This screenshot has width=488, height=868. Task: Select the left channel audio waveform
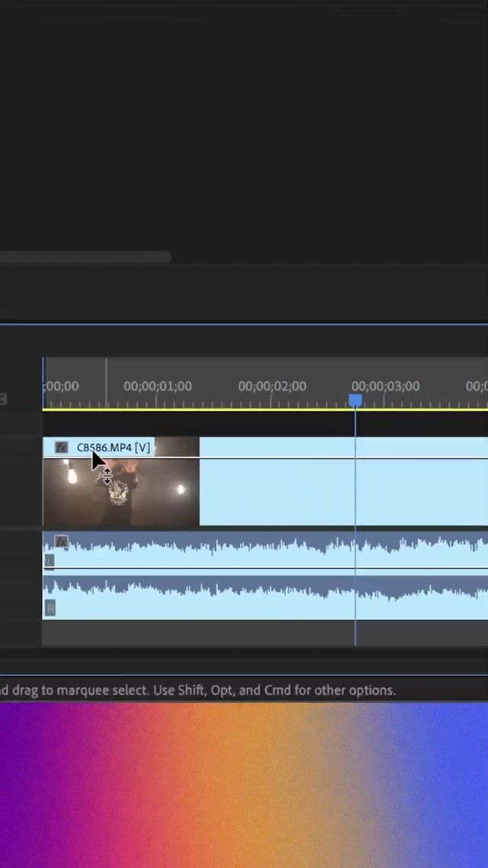pos(229,551)
